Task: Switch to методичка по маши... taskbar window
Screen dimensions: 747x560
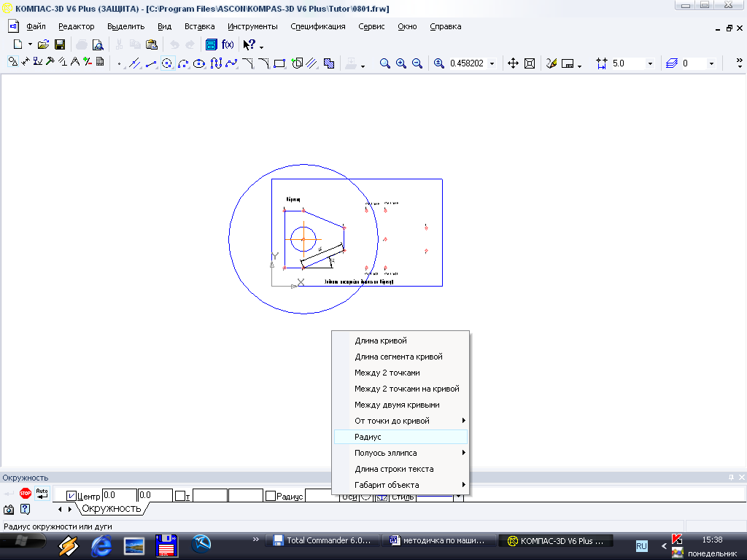Action: tap(438, 540)
